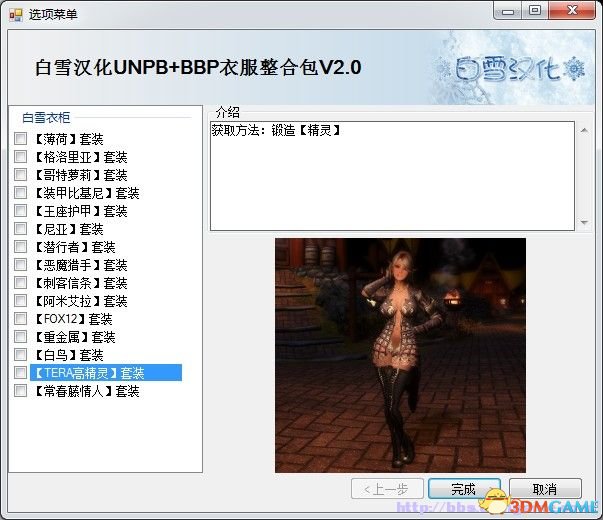Toggle the 【阿米艾拉】套装 checkbox
This screenshot has height=520, width=603.
[20, 301]
